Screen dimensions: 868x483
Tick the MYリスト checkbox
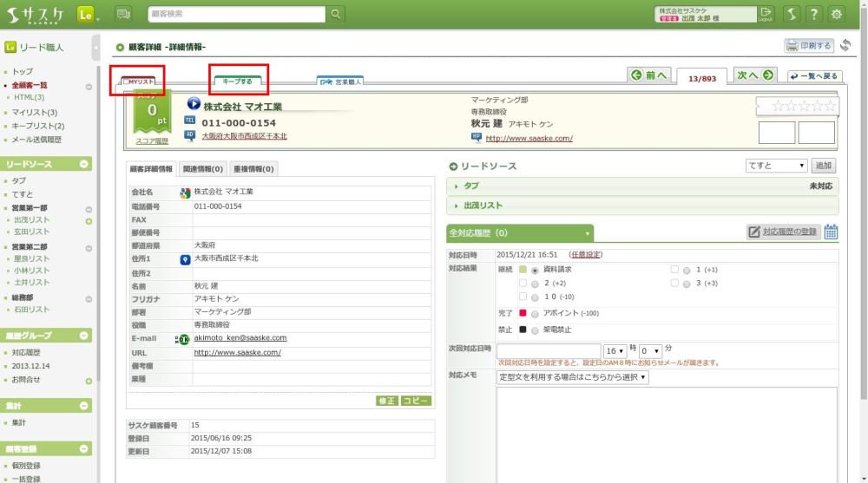click(x=127, y=82)
